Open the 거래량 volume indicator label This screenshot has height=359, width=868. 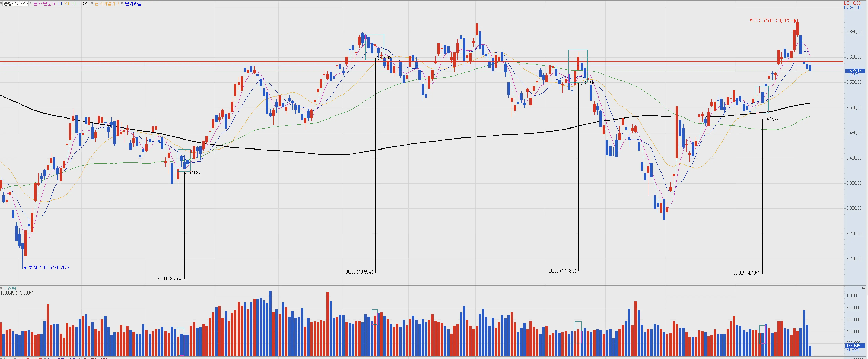point(10,289)
